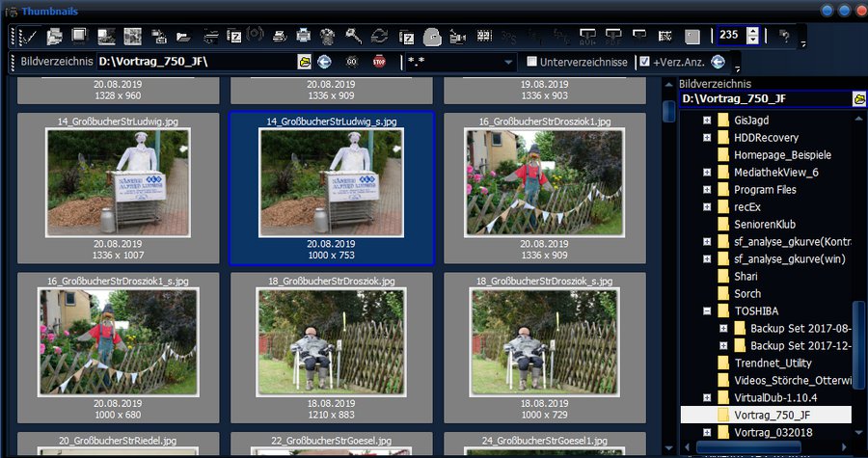Click the yellow browse folder icon in address bar
Viewport: 868px width, 458px height.
[305, 62]
